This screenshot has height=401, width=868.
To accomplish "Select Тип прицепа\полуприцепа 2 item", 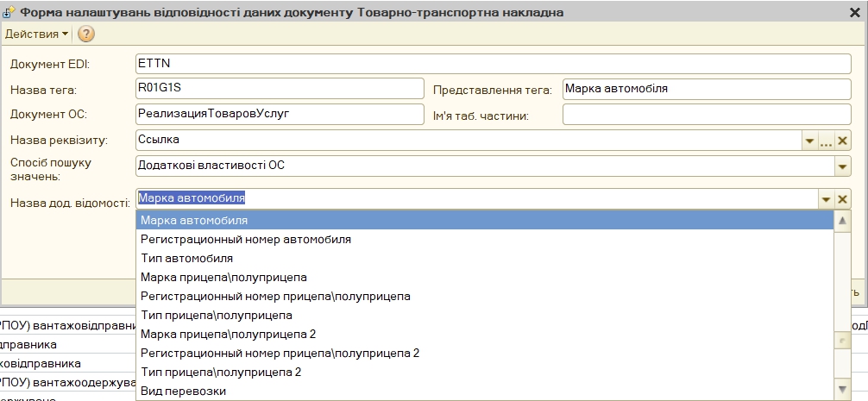I will click(x=485, y=372).
